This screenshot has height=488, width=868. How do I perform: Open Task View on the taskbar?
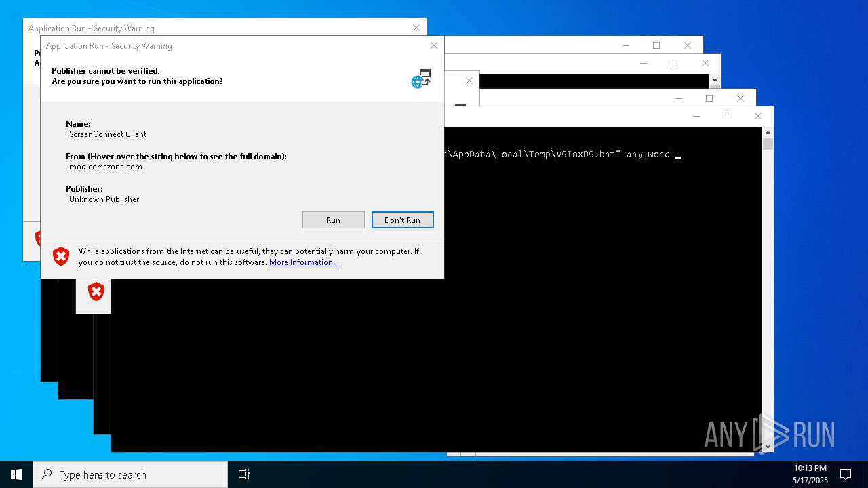(x=244, y=474)
